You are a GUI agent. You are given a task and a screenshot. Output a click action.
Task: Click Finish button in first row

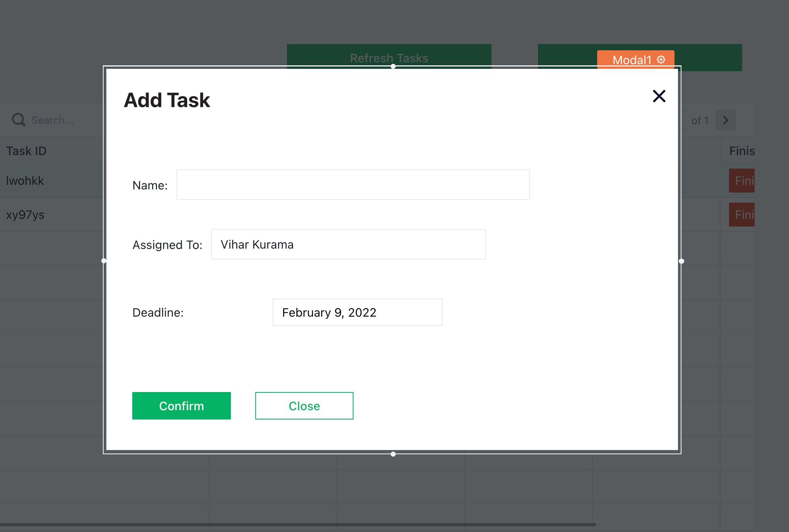pos(743,181)
